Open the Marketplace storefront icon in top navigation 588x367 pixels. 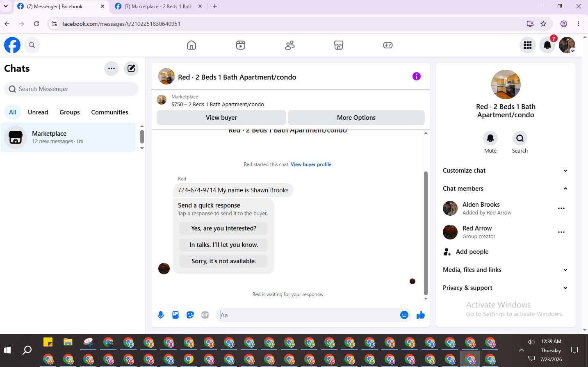pos(339,45)
